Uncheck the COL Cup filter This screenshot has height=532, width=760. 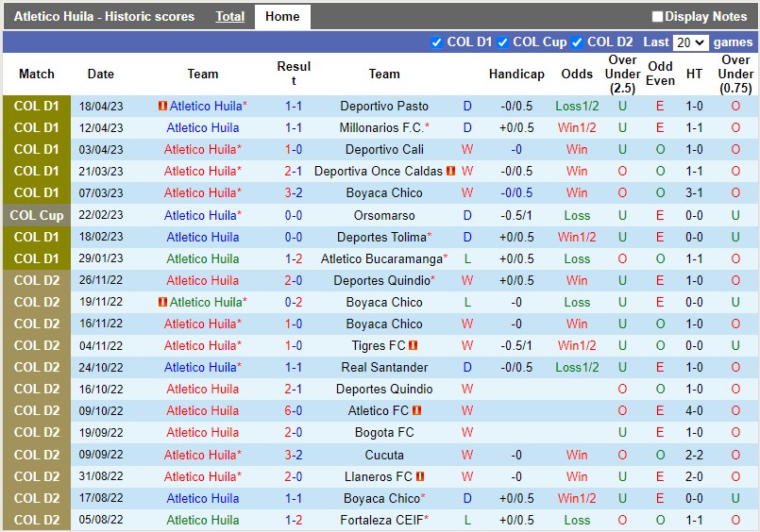pos(502,42)
